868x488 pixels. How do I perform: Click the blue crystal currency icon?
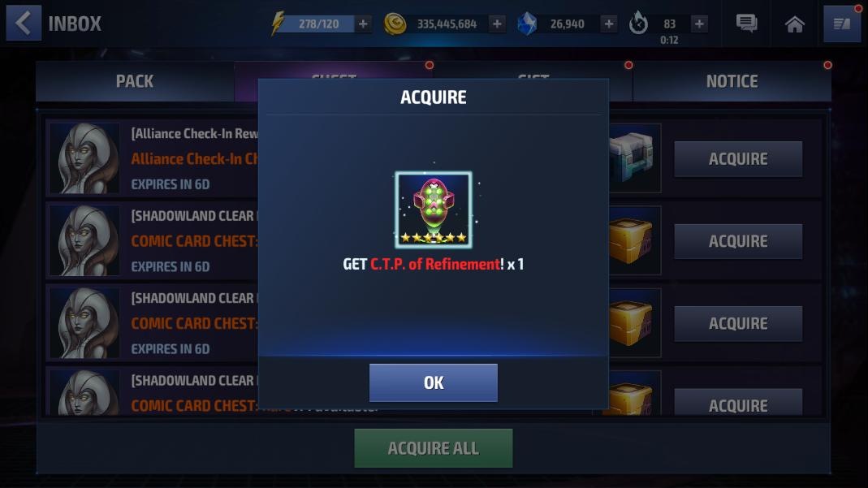(x=526, y=24)
